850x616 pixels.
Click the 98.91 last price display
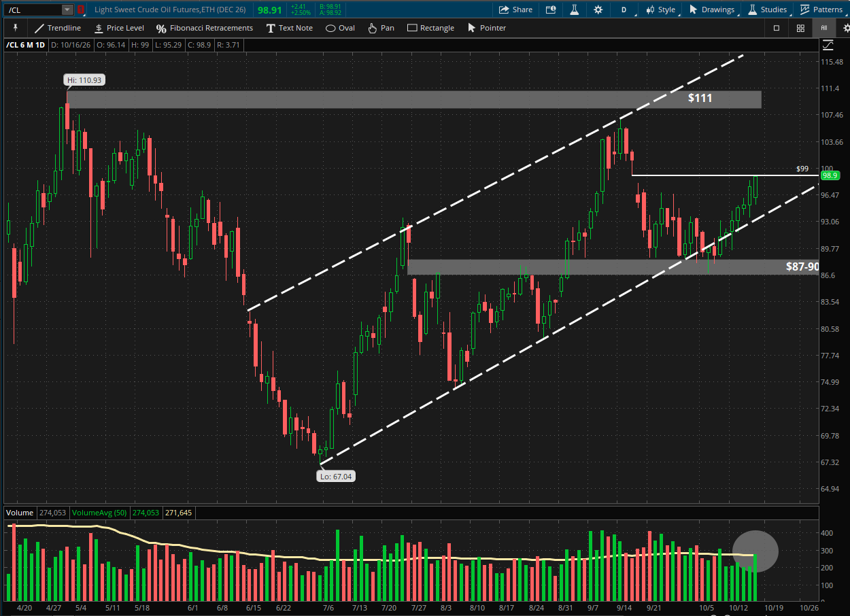click(x=270, y=10)
